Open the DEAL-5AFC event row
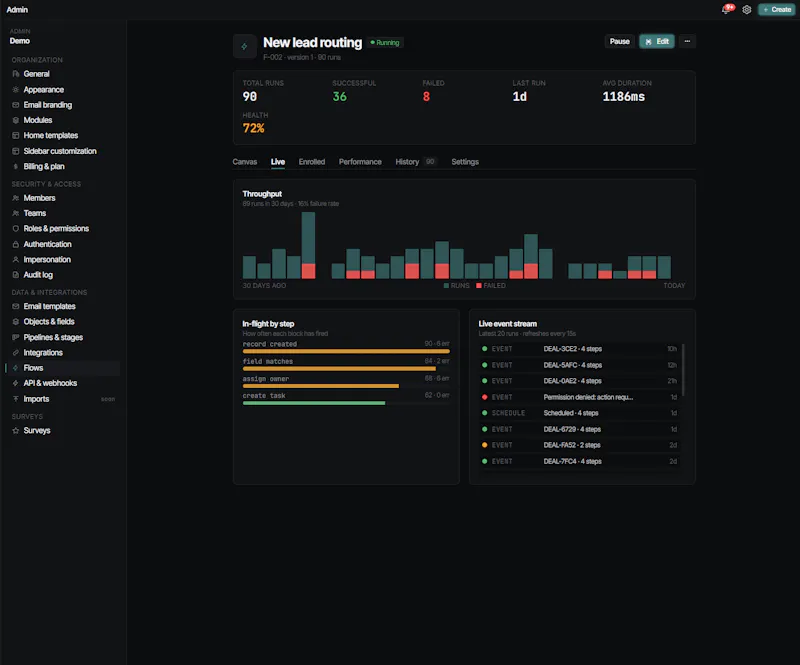 (x=579, y=365)
